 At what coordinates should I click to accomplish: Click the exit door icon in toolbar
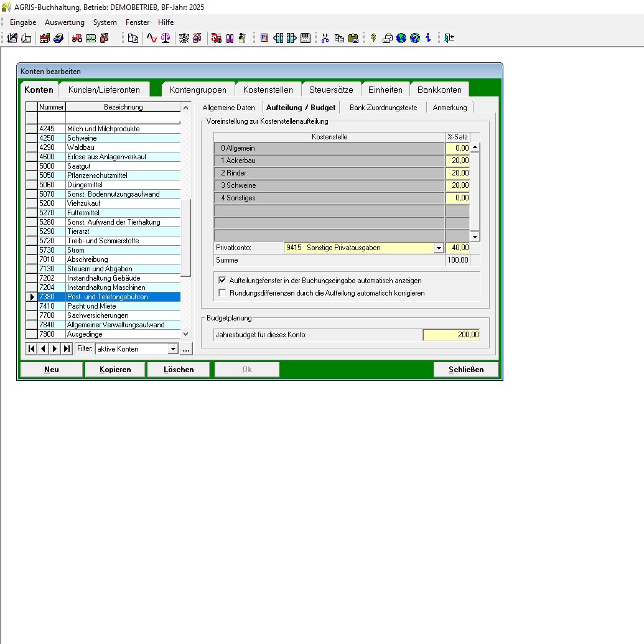[449, 38]
